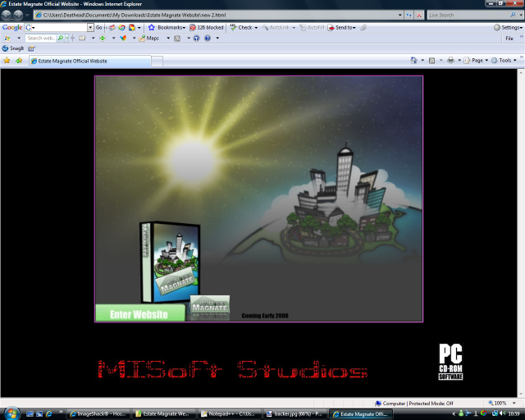This screenshot has width=525, height=420.
Task: Click the Picasa pinwheel icon on Google toolbar
Action: click(x=122, y=27)
